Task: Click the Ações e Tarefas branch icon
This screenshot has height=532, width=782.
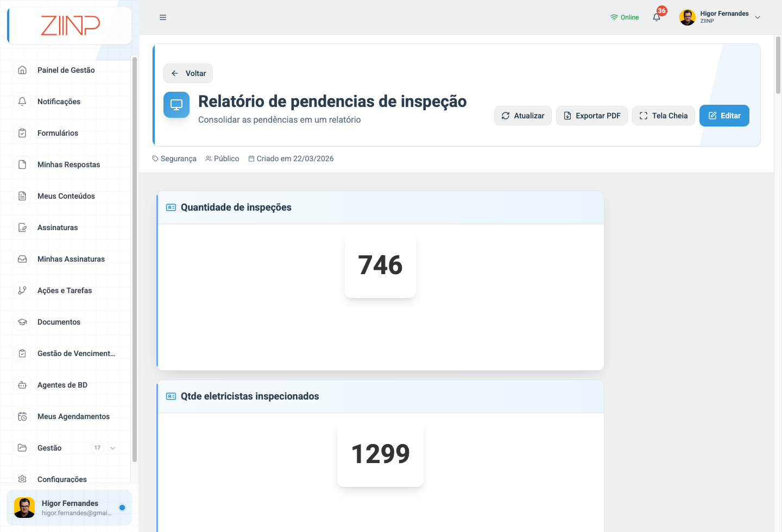Action: tap(22, 290)
